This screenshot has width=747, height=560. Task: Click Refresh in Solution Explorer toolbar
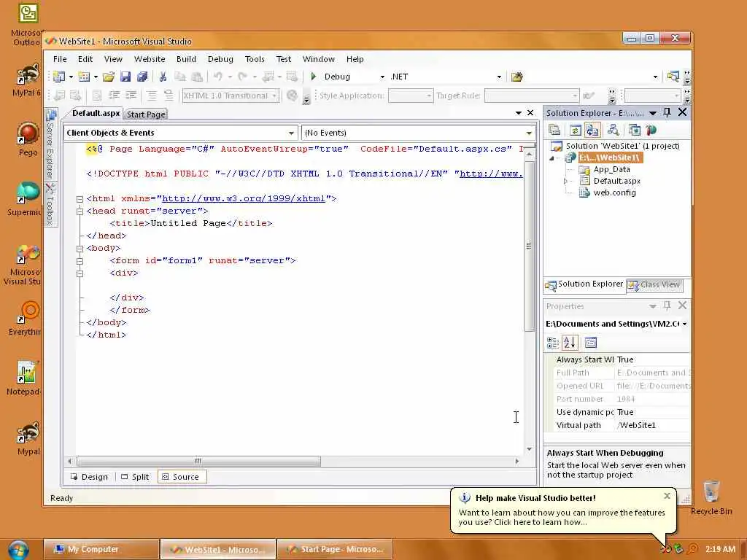click(575, 130)
